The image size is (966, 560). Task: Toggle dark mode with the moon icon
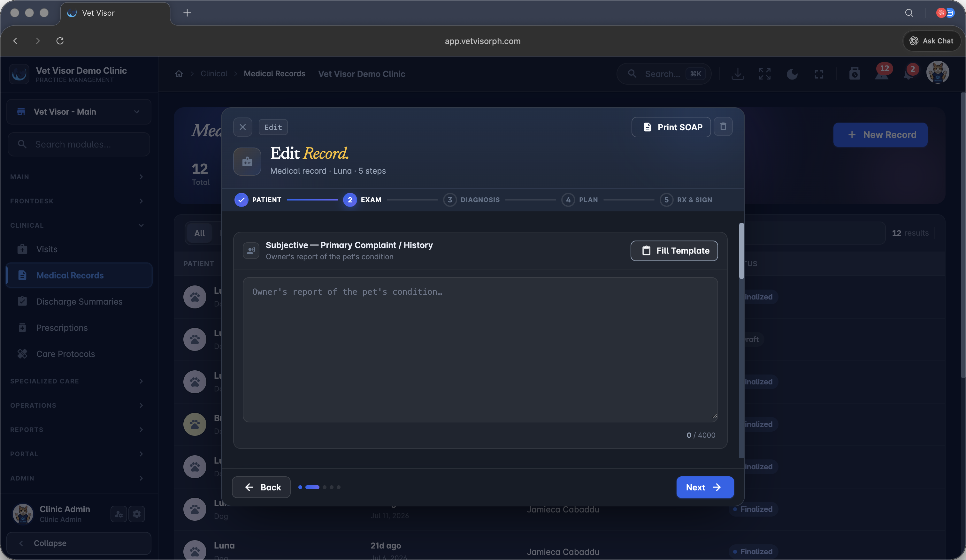(792, 74)
